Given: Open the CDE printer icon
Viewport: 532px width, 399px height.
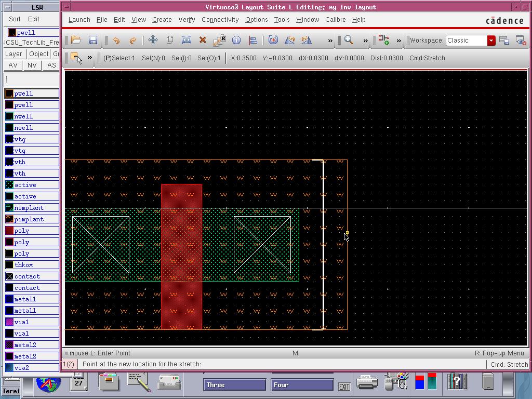Looking at the screenshot, I should click(x=367, y=382).
